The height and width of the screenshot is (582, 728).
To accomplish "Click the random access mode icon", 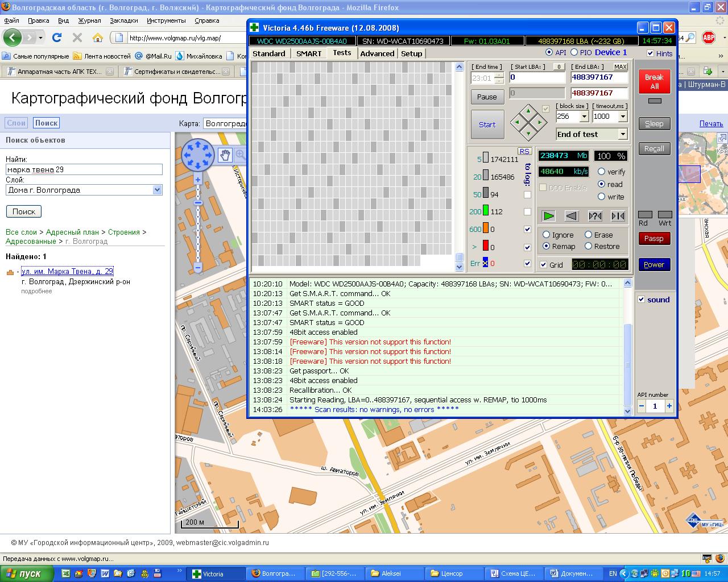I will tap(595, 216).
